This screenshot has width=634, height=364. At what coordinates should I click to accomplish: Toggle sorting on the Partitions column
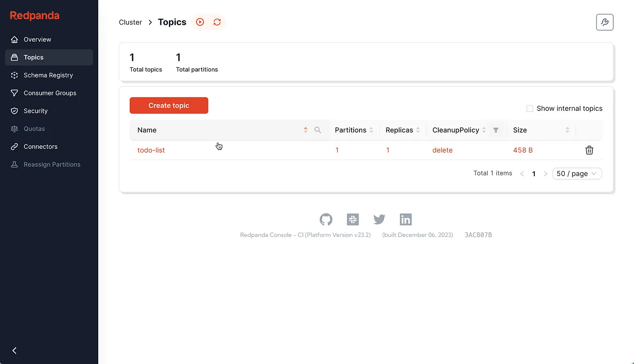[x=371, y=130]
